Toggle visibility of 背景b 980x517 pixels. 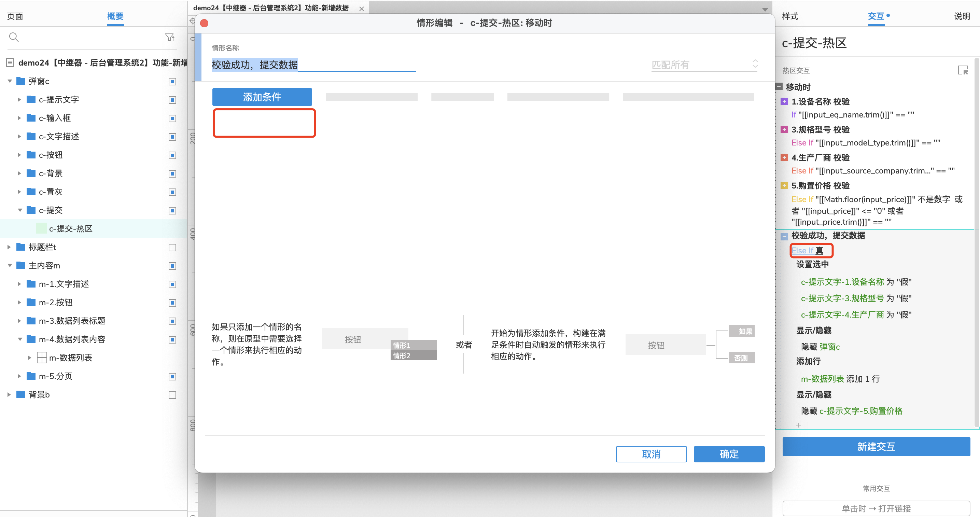pyautogui.click(x=172, y=395)
